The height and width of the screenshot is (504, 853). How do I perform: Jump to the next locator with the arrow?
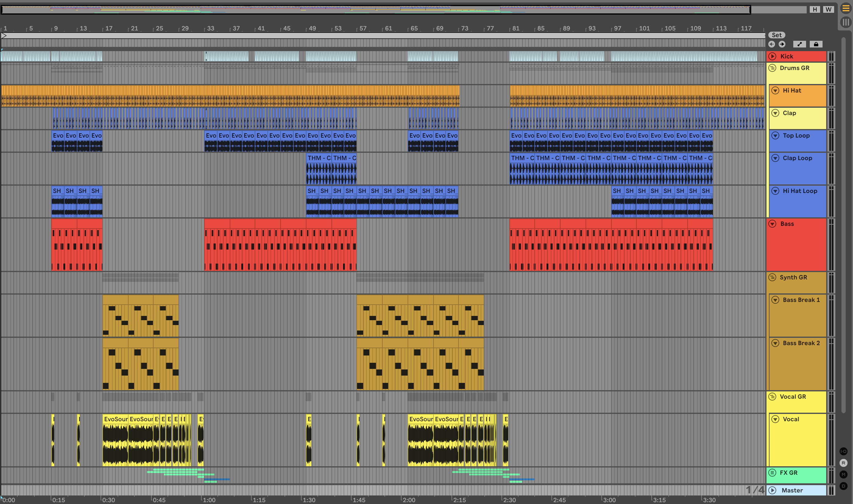point(782,44)
